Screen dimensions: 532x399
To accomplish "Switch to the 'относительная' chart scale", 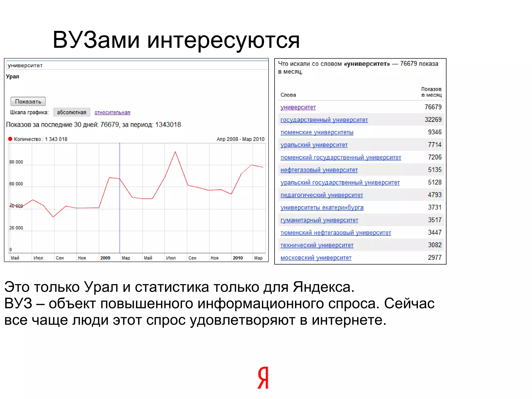I will tap(112, 112).
